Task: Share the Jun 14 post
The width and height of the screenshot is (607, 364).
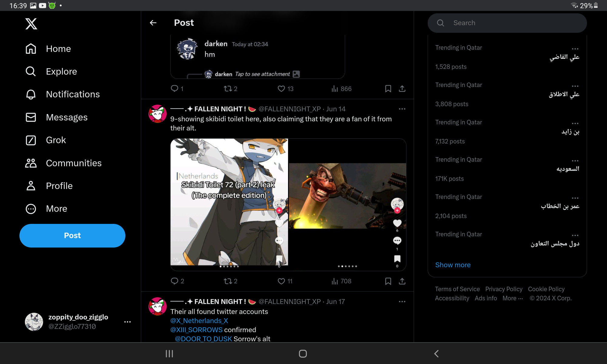Action: 402,281
